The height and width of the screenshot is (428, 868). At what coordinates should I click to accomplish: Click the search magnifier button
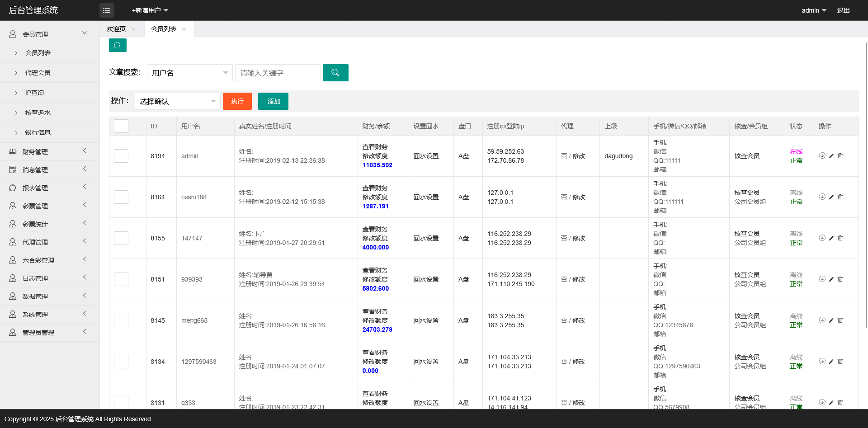(x=335, y=73)
